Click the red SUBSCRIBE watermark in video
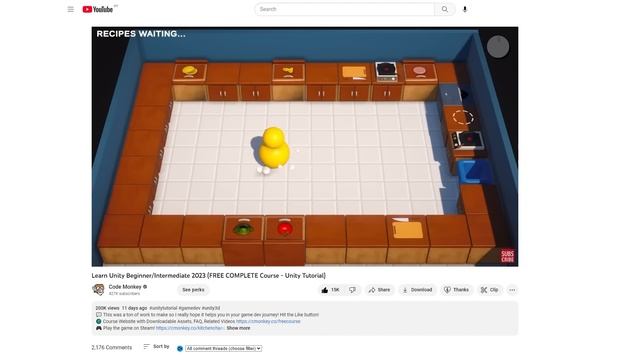 [x=507, y=256]
